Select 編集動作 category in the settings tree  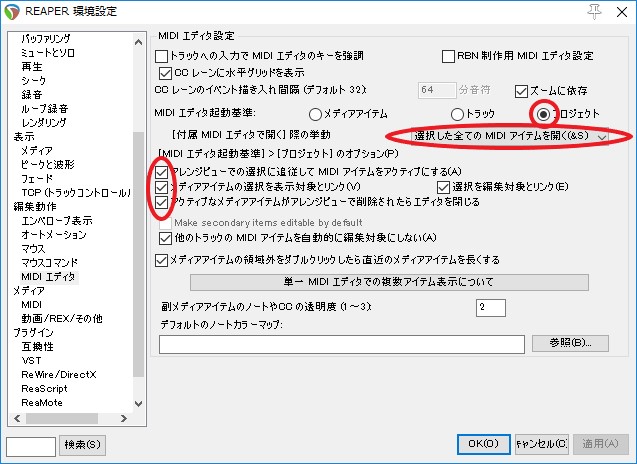[x=35, y=206]
